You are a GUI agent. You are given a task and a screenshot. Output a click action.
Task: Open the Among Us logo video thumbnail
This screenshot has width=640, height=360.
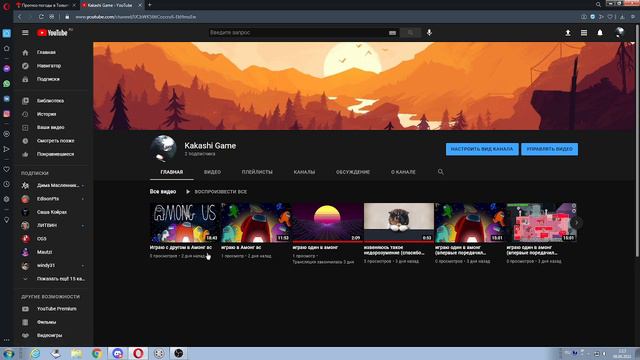184,222
